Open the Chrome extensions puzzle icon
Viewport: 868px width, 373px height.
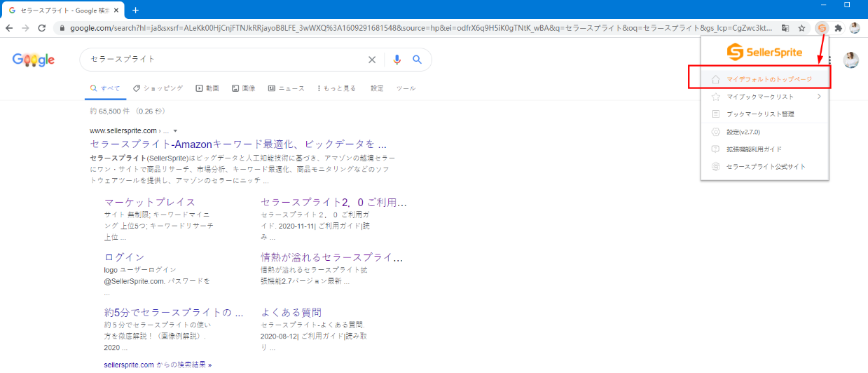pos(838,28)
